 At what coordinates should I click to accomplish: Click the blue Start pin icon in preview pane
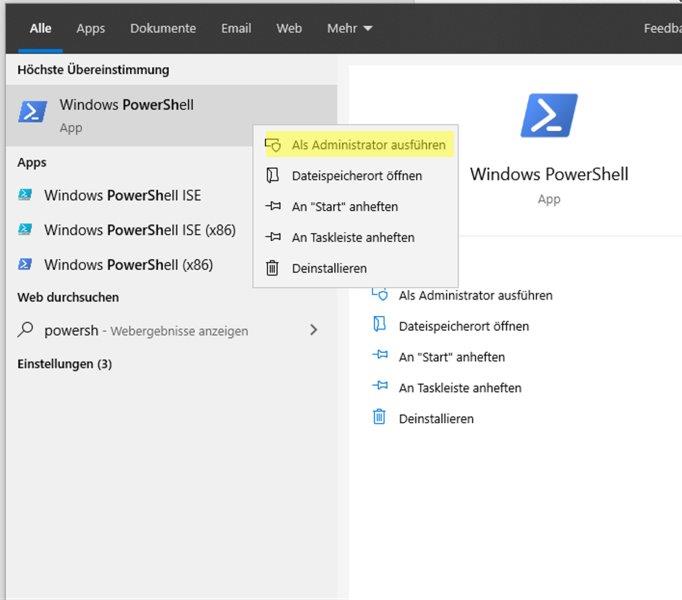coord(380,355)
